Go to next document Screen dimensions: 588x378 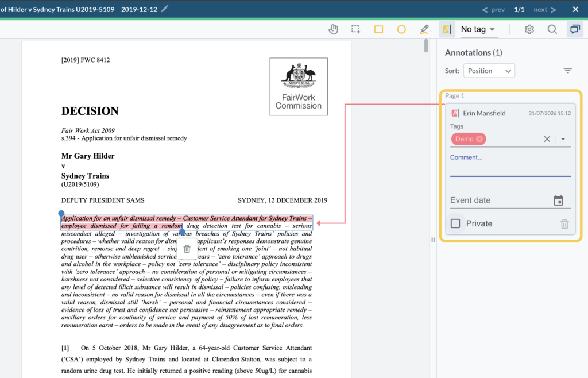point(545,10)
